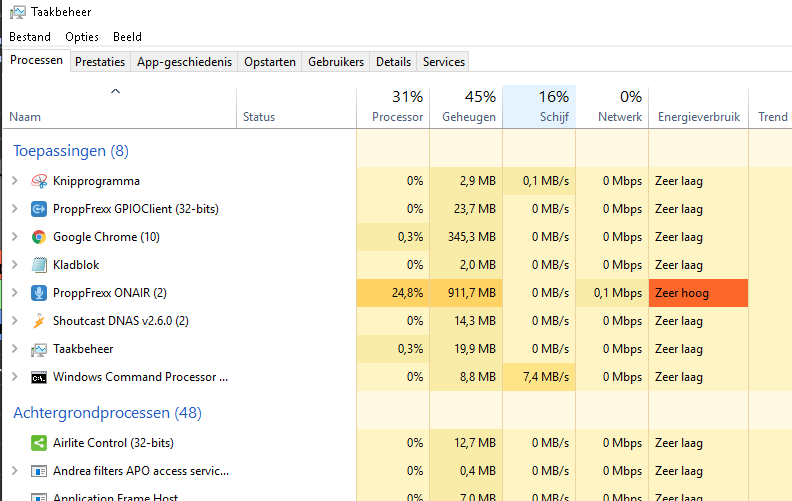
Task: Click the Google Chrome icon
Action: point(39,237)
